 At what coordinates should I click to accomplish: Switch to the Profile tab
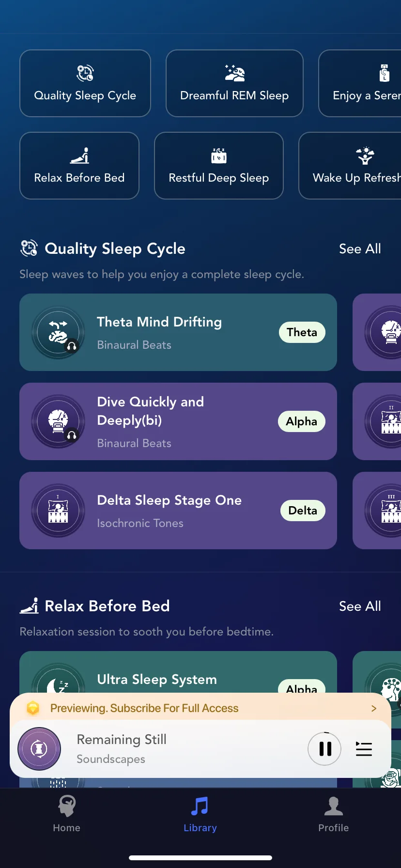(x=334, y=814)
